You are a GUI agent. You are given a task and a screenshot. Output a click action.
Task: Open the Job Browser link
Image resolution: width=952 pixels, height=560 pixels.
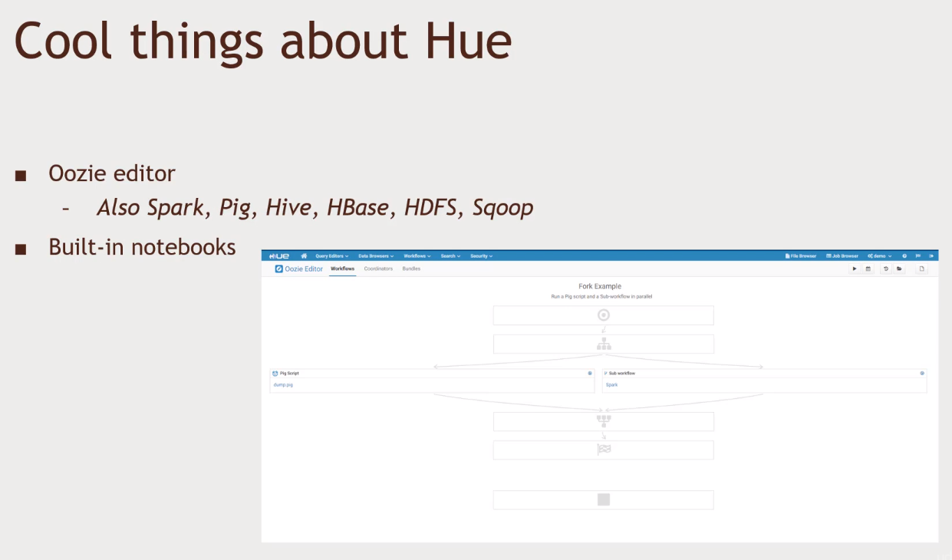coord(842,256)
